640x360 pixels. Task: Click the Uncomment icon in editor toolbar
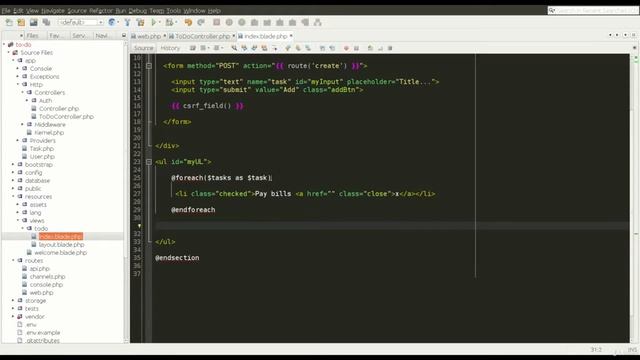coord(380,48)
